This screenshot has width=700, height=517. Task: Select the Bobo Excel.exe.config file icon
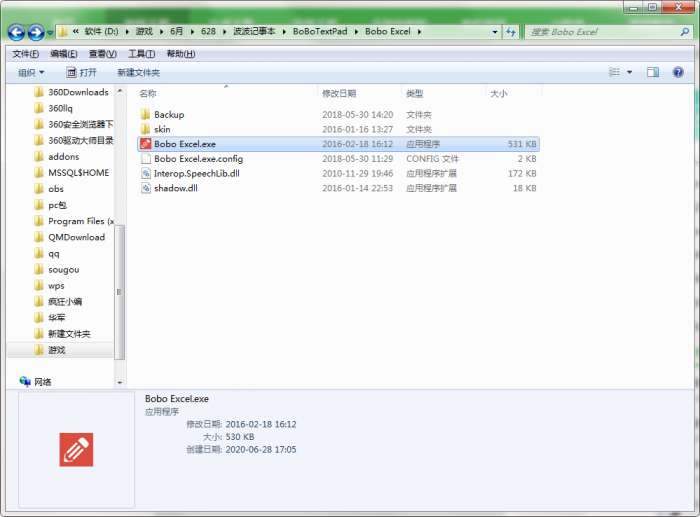pyautogui.click(x=146, y=158)
